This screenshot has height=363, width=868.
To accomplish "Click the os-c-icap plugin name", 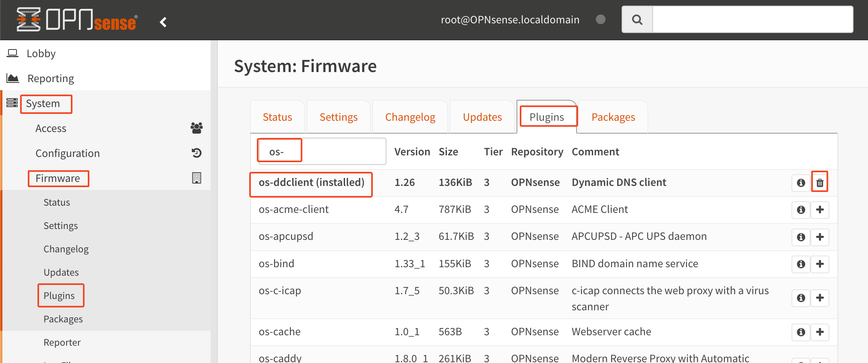I will (x=280, y=291).
